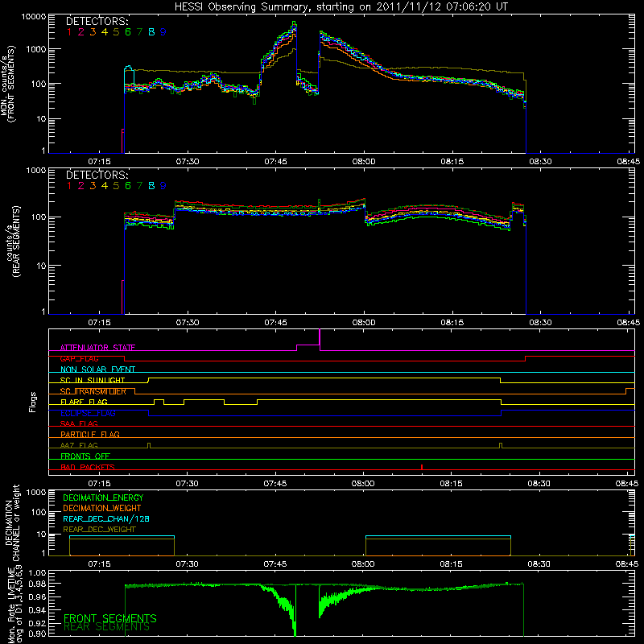
Task: Click the rear segments counts/s y-axis label
Action: 13,242
